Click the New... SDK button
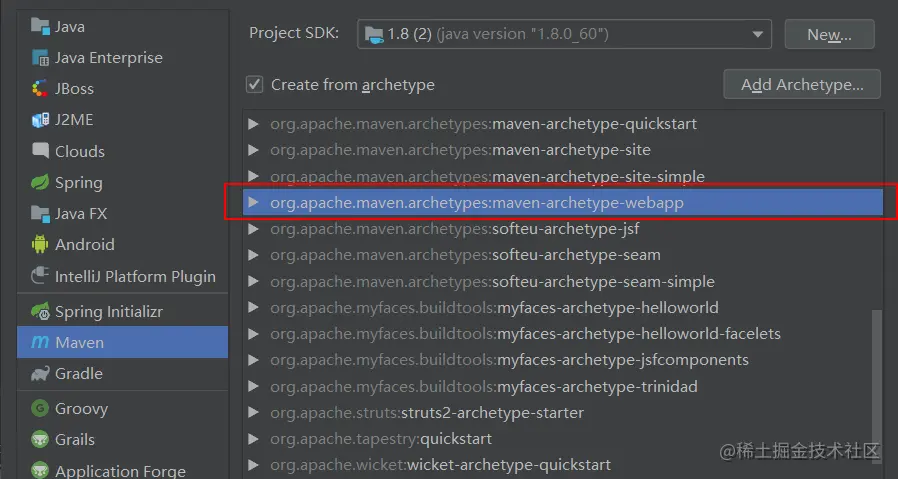This screenshot has width=898, height=479. [829, 34]
